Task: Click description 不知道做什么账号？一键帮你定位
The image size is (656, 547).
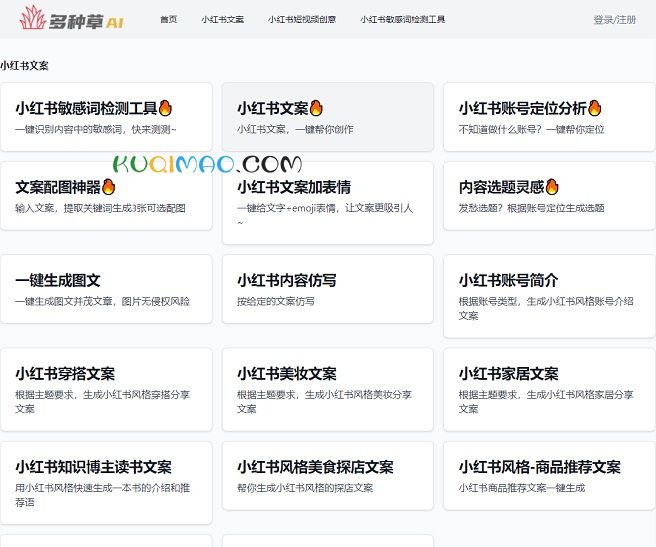Action: point(531,130)
